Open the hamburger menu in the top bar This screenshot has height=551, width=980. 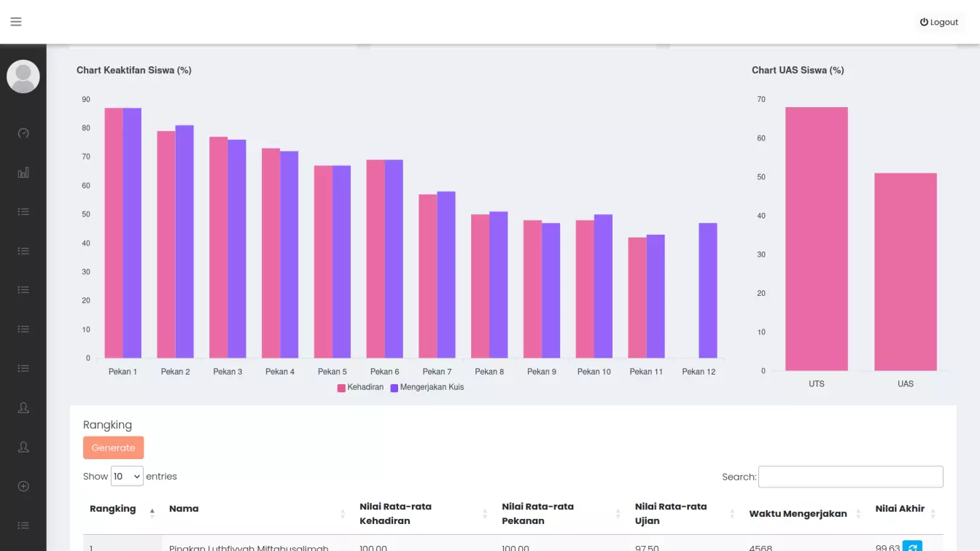(x=16, y=22)
